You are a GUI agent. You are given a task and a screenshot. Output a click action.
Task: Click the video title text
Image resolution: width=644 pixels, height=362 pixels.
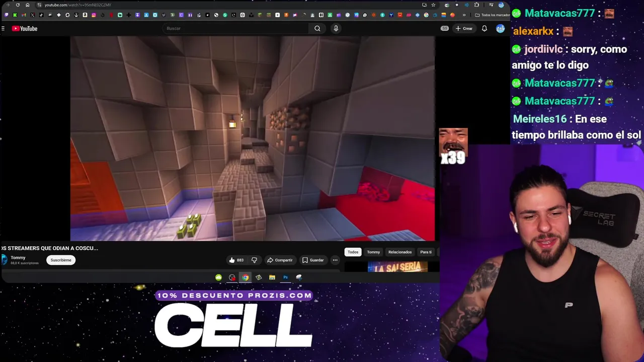tap(49, 248)
